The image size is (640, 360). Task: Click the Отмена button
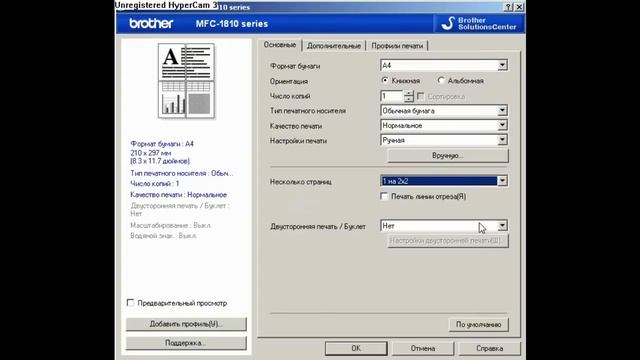[x=423, y=349]
